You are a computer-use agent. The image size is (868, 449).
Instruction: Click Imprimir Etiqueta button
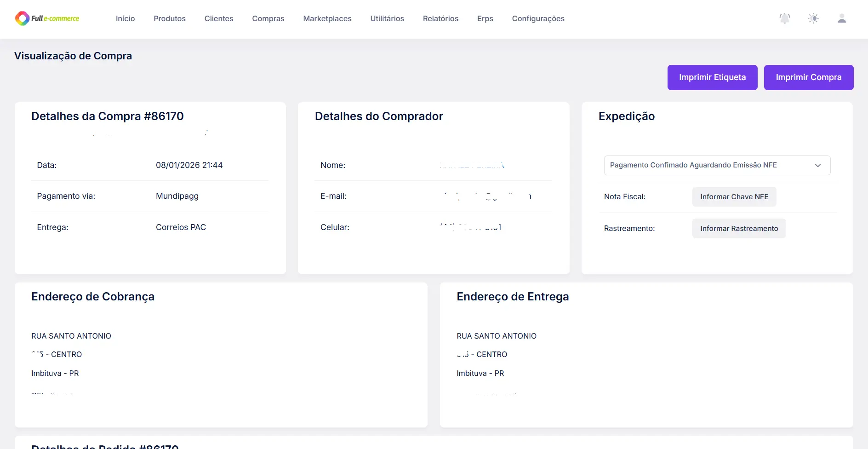tap(712, 77)
